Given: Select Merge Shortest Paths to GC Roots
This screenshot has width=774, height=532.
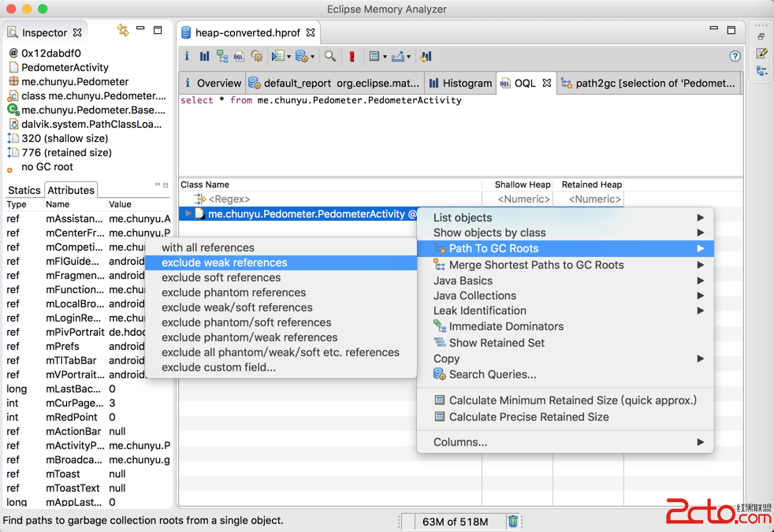Looking at the screenshot, I should click(x=536, y=265).
